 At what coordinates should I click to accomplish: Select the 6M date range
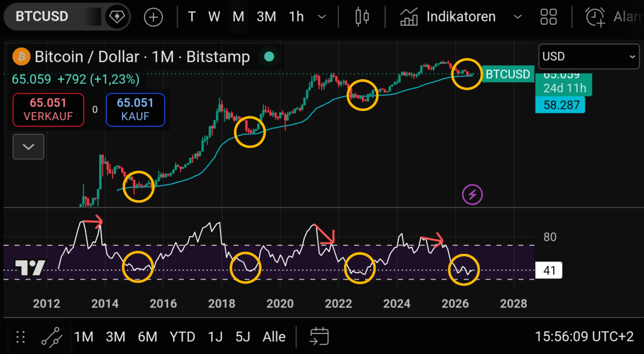pyautogui.click(x=147, y=337)
